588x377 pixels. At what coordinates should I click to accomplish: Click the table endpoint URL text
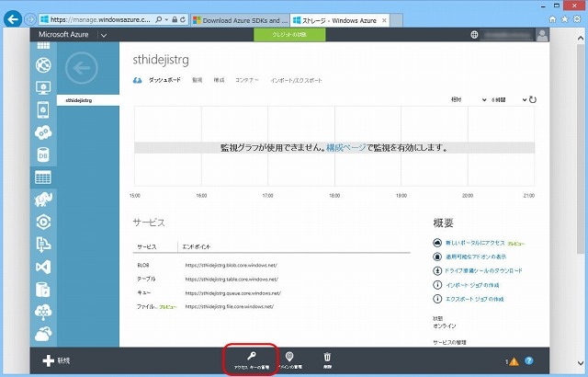click(232, 280)
